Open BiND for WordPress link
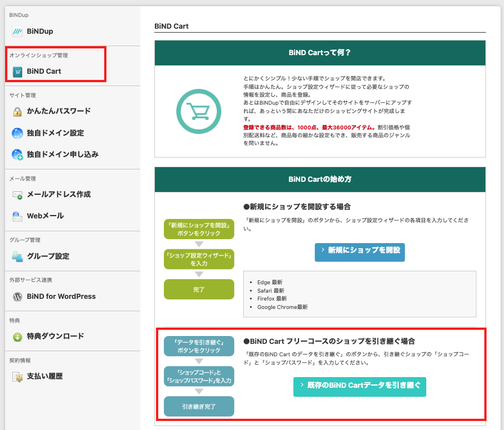 coord(61,296)
